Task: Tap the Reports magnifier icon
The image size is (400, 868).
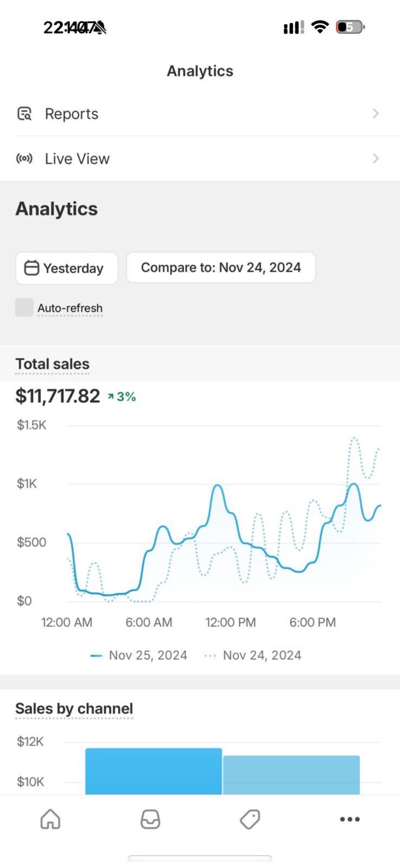Action: coord(24,114)
